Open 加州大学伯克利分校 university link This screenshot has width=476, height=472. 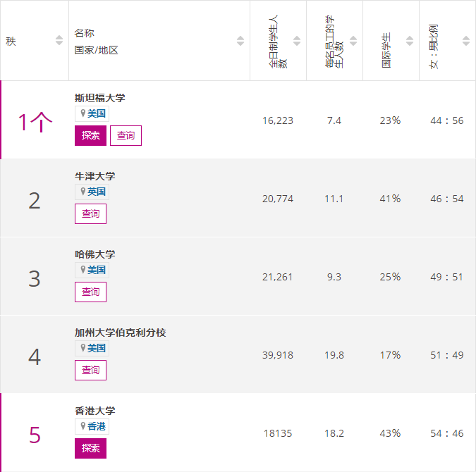120,333
